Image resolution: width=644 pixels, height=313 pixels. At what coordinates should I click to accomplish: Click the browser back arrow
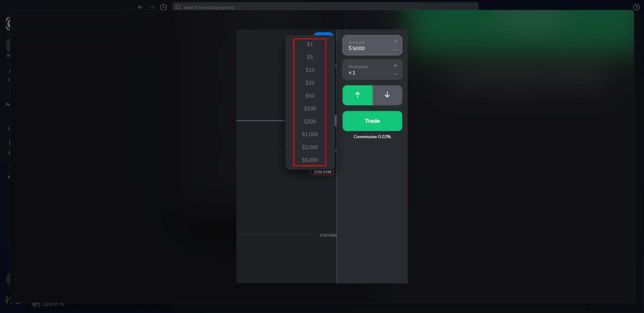tap(140, 7)
